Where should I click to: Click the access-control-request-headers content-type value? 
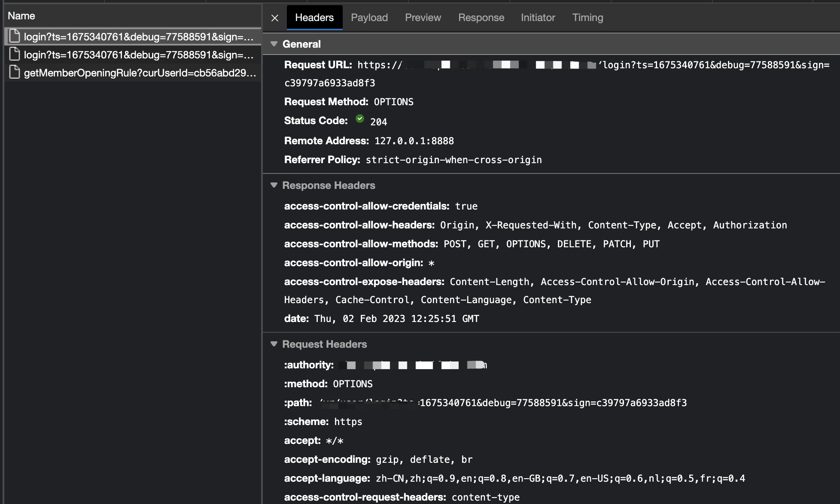[x=486, y=497]
